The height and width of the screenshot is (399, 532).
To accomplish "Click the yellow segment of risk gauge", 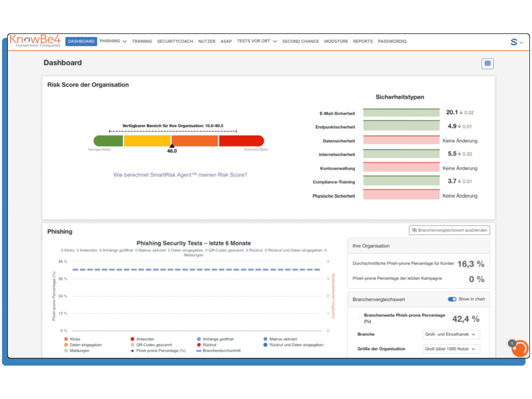I will 147,141.
